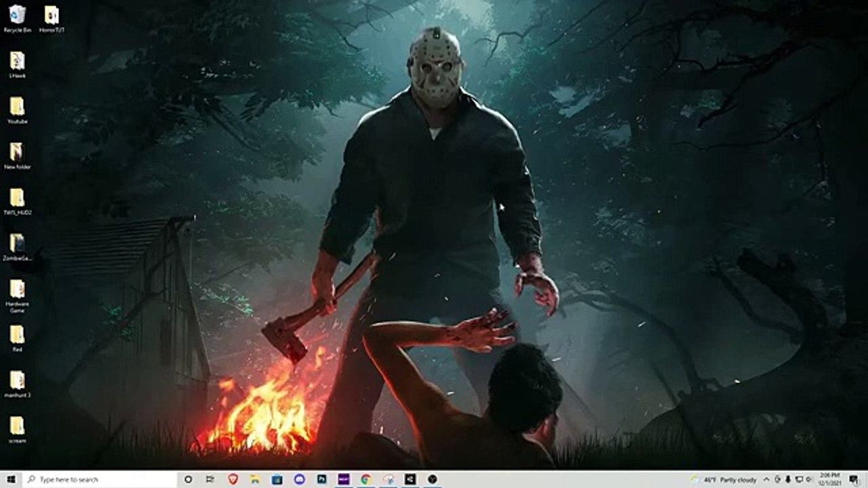Click the taskbar search box
The image size is (868, 488).
tap(100, 479)
